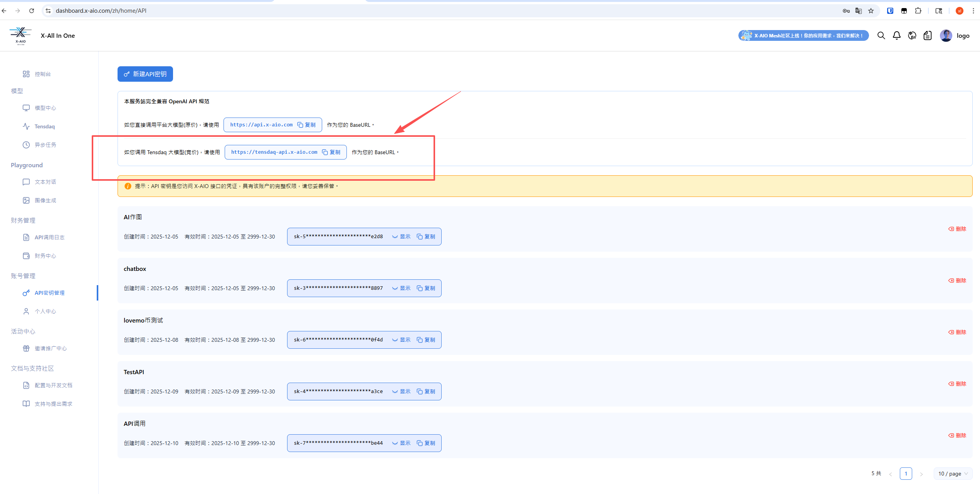Open Chrome three-dot menu
Image resolution: width=980 pixels, height=494 pixels.
coord(973,11)
